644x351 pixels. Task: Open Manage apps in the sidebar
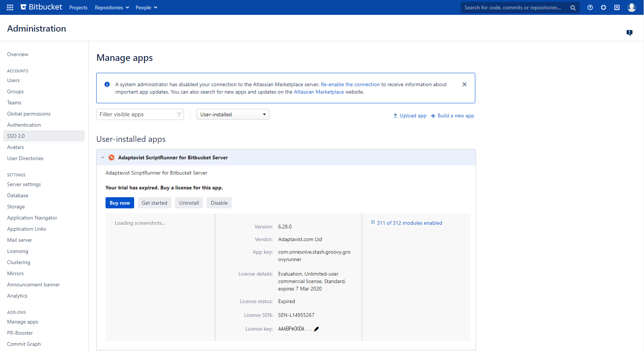pyautogui.click(x=23, y=322)
